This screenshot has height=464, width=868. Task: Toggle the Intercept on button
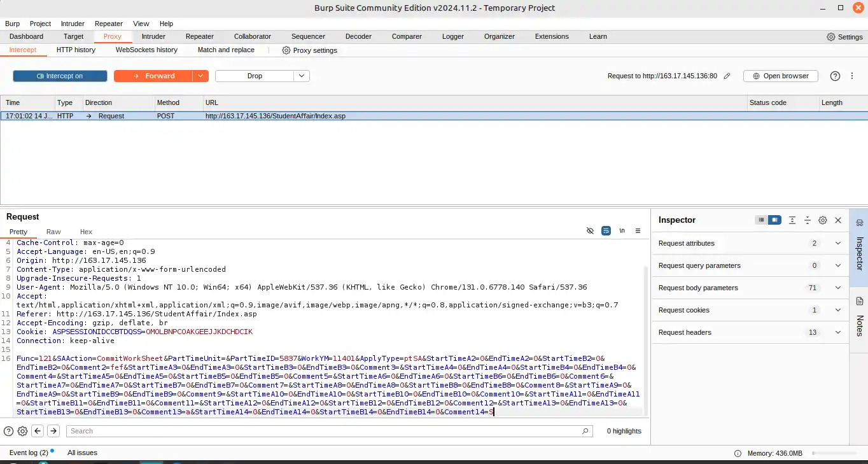pyautogui.click(x=60, y=76)
